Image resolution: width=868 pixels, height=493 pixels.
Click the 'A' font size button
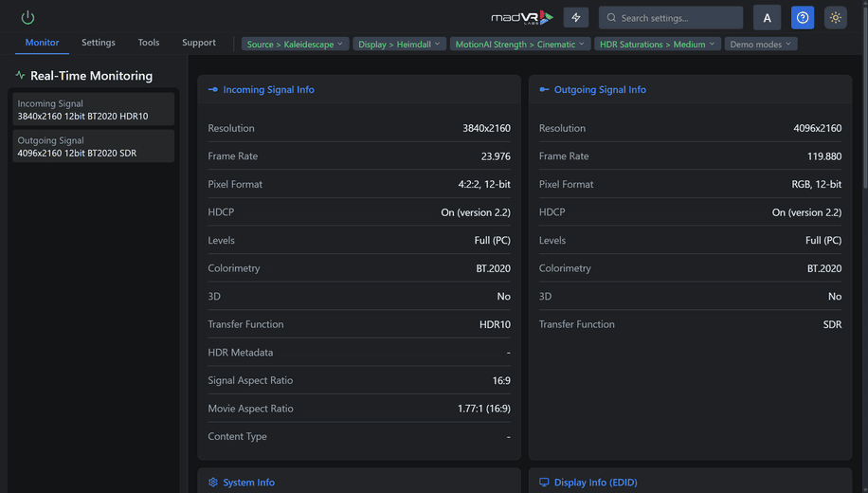[x=767, y=17]
